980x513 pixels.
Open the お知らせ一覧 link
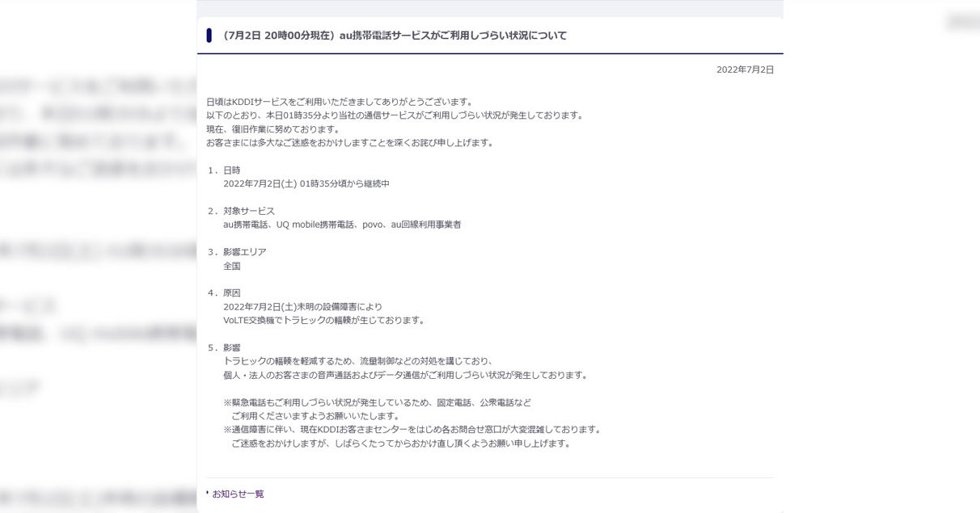tap(238, 494)
